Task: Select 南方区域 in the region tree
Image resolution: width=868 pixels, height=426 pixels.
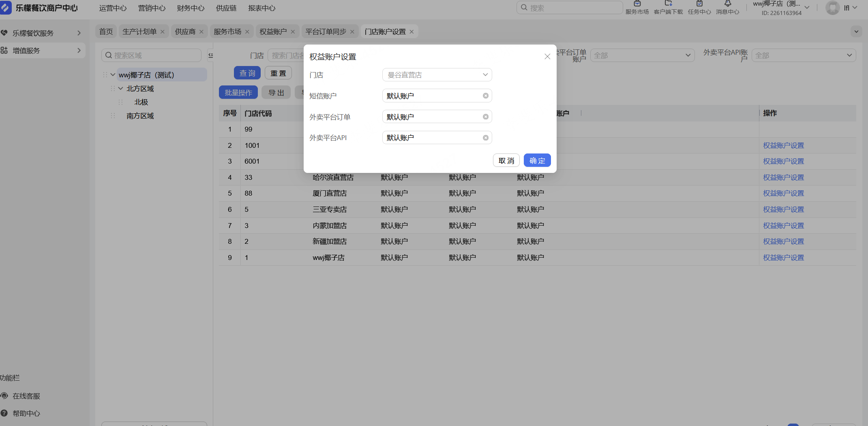Action: coord(140,116)
